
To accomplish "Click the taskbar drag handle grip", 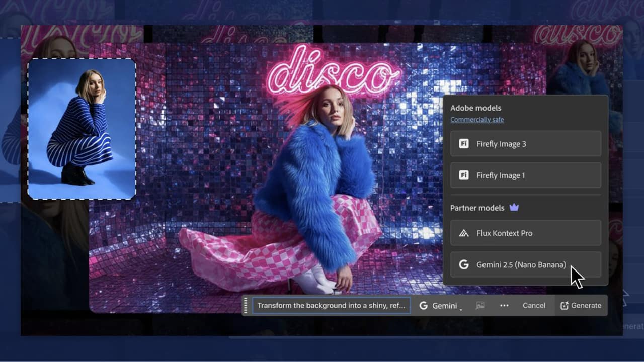I will tap(246, 305).
